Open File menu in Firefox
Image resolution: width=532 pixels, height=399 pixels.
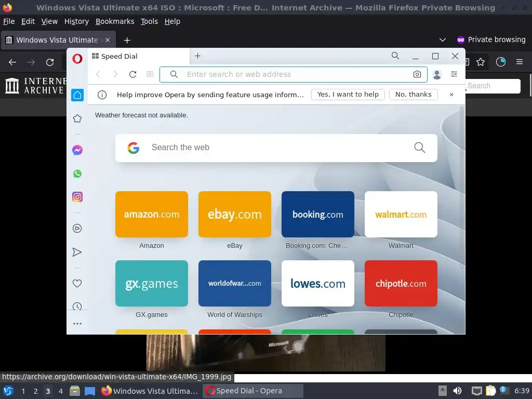tap(9, 21)
